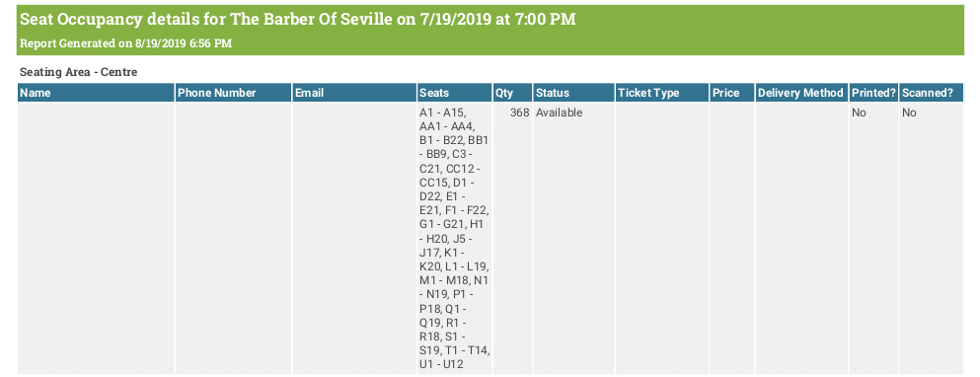Select the Printed? column header
980x377 pixels.
click(x=873, y=93)
